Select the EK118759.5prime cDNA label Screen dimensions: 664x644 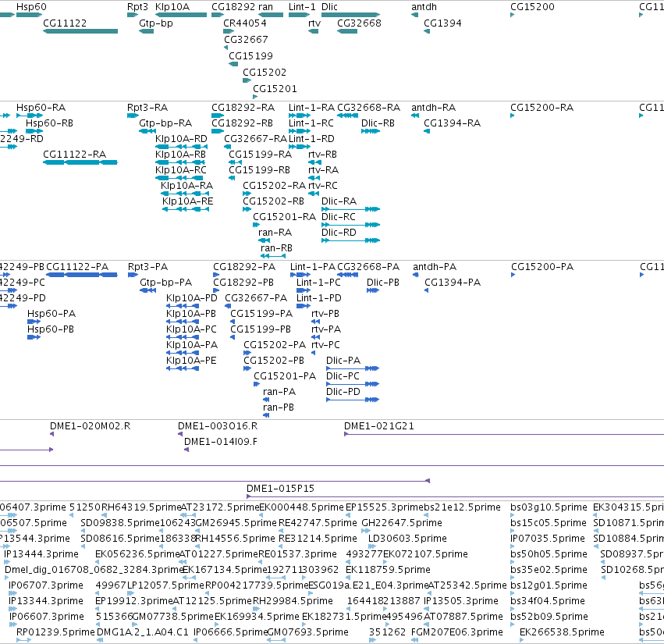[388, 569]
